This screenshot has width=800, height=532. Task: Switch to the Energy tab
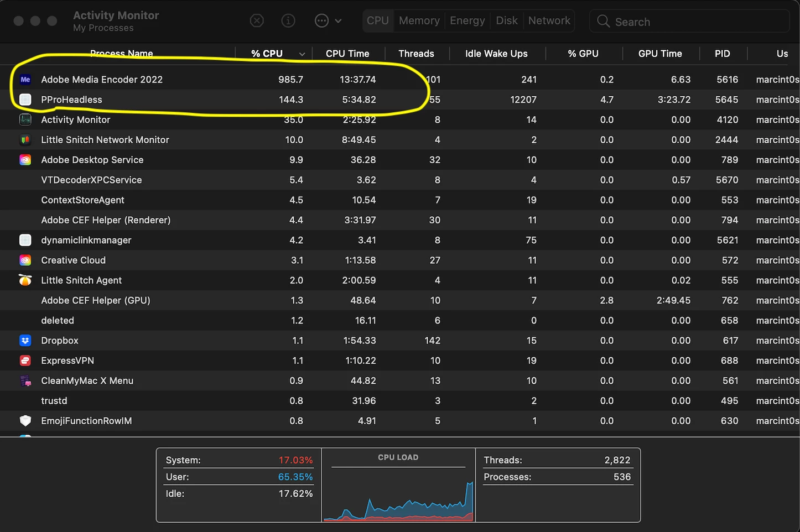pyautogui.click(x=467, y=20)
